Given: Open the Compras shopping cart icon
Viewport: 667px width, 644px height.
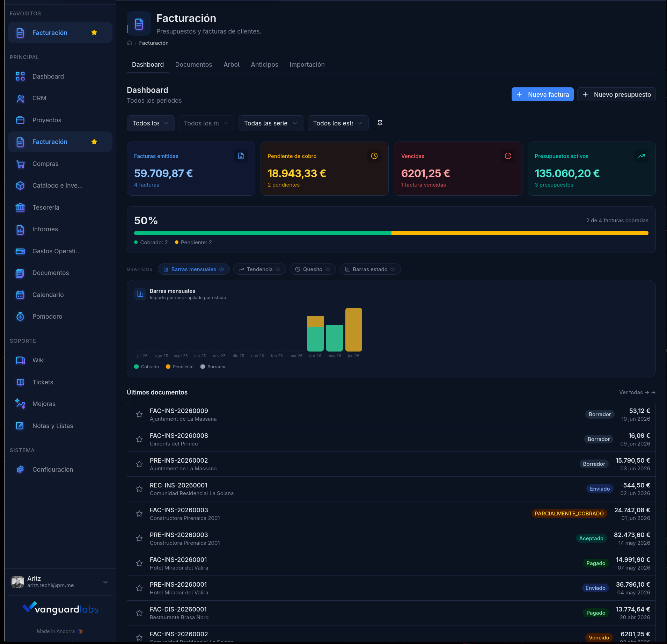Looking at the screenshot, I should pyautogui.click(x=20, y=164).
